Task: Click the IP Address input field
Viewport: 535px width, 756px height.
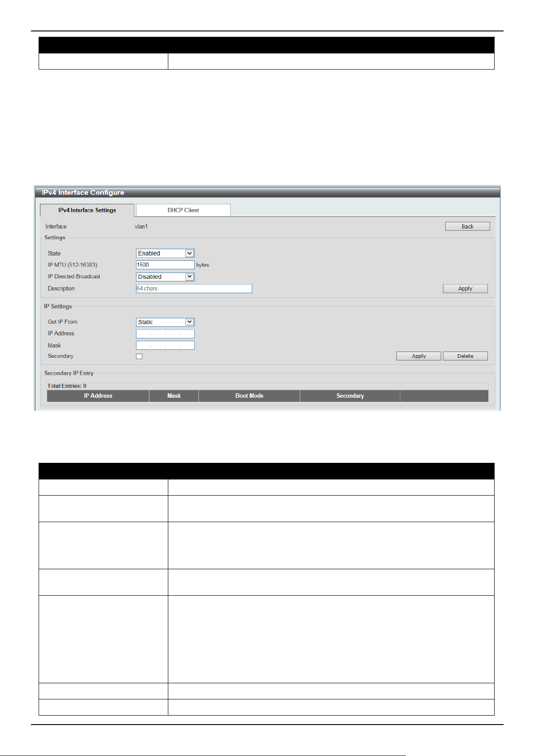Action: [x=165, y=334]
